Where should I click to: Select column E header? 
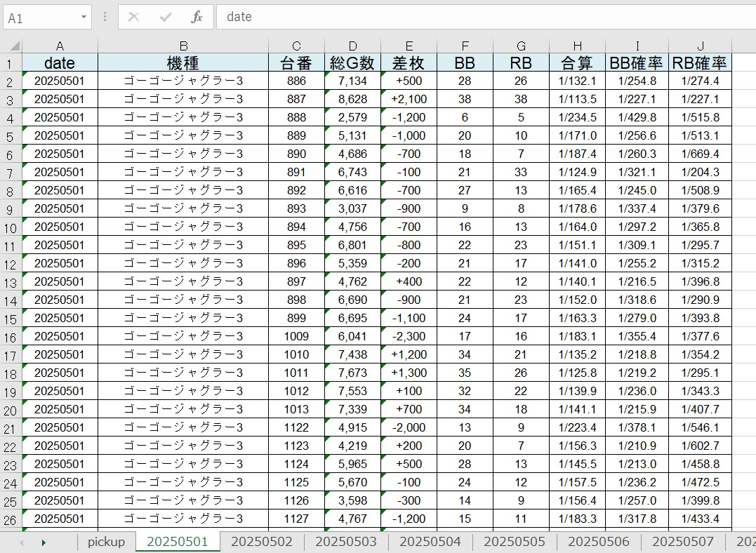tap(409, 46)
